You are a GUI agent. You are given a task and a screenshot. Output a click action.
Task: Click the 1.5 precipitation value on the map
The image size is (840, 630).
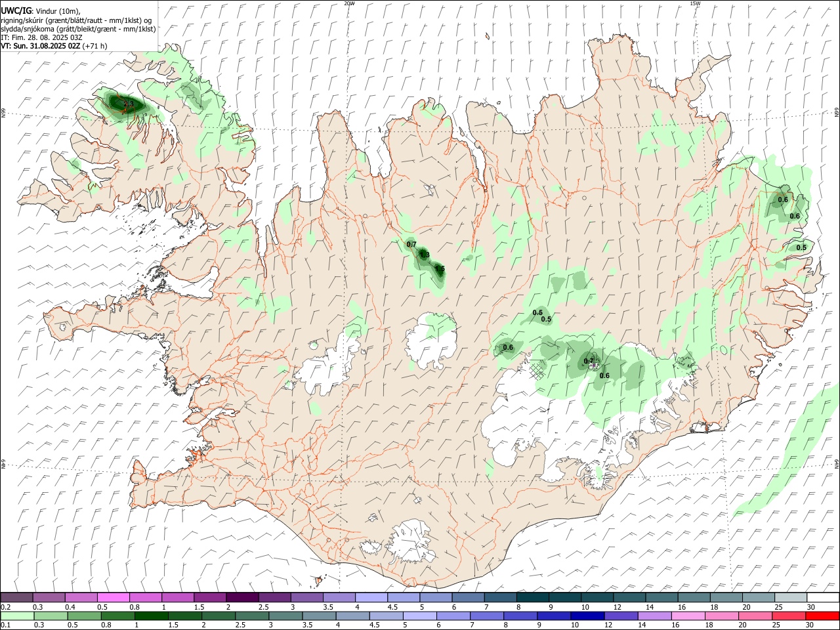coord(440,268)
